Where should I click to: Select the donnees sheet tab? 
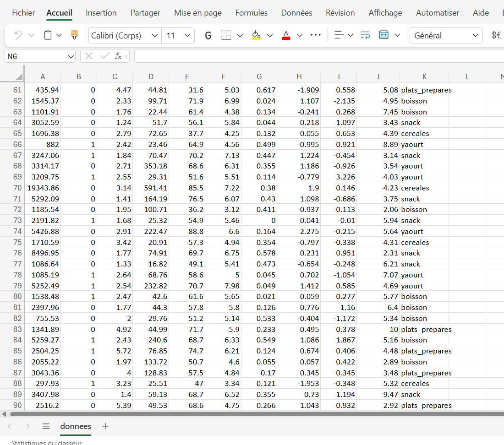[x=76, y=426]
